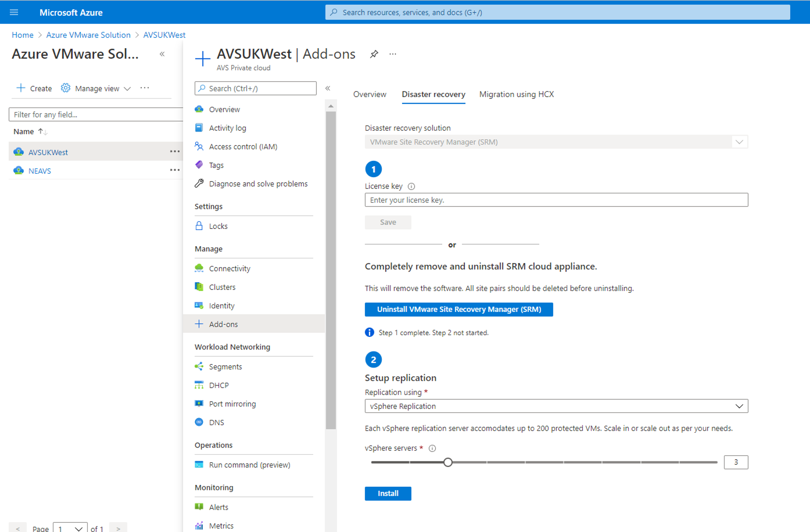810x532 pixels.
Task: Click the vSphere servers slider handle
Action: pyautogui.click(x=448, y=462)
